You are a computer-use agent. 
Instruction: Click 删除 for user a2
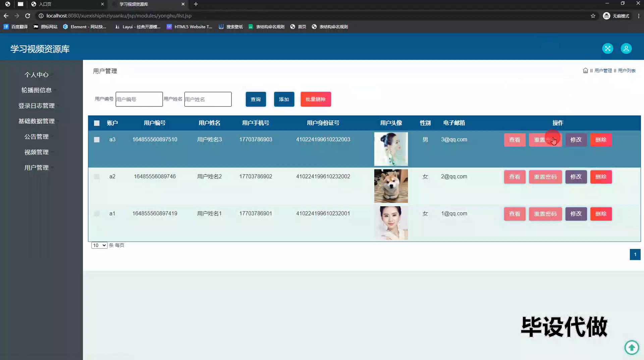[x=601, y=177]
